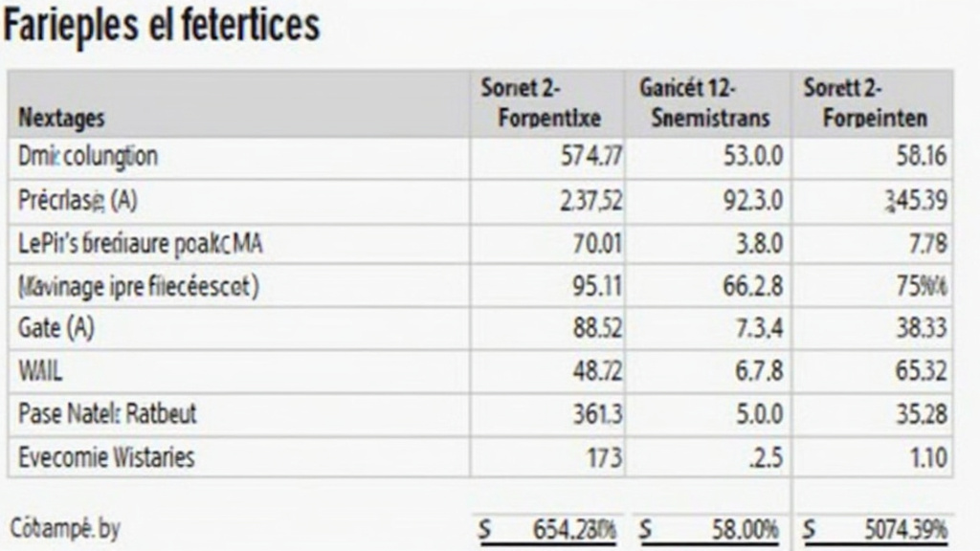The image size is (980, 551).
Task: Select the total value 5074.39%
Action: pyautogui.click(x=905, y=529)
